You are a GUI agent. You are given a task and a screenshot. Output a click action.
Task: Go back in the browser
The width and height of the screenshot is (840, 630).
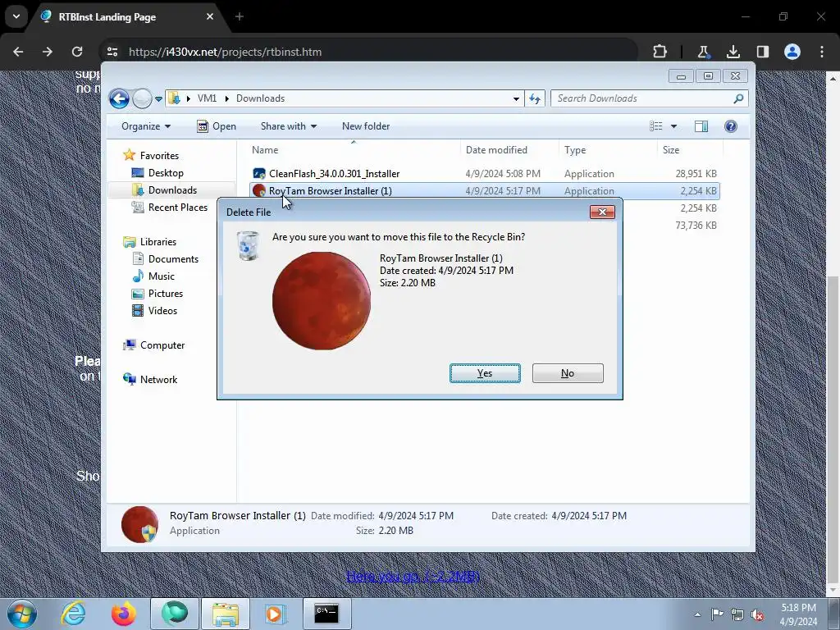click(x=18, y=52)
